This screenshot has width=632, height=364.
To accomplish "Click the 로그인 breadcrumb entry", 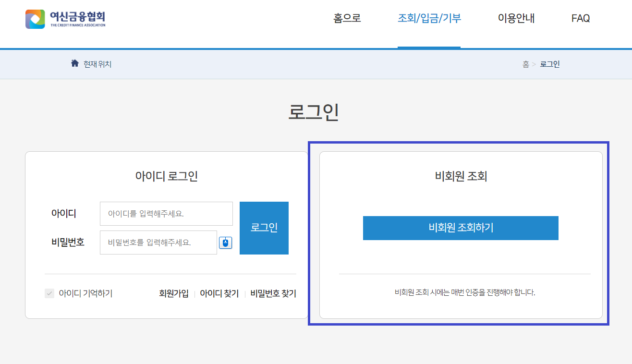I will pyautogui.click(x=549, y=64).
